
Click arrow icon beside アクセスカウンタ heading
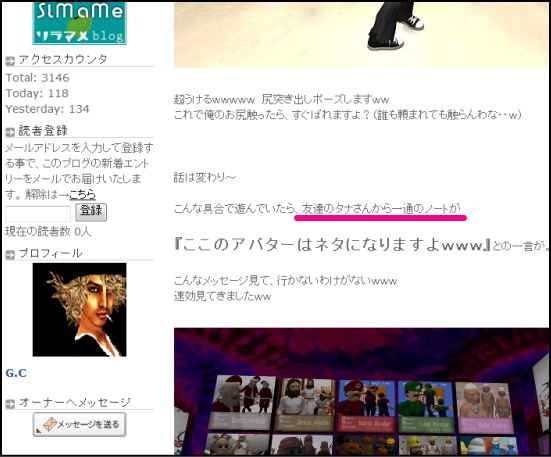point(10,61)
